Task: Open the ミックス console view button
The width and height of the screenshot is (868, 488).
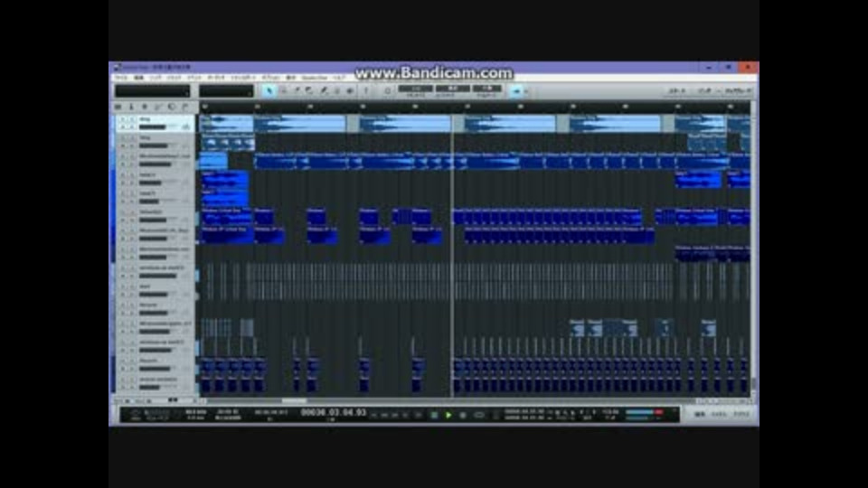Action: (x=719, y=415)
